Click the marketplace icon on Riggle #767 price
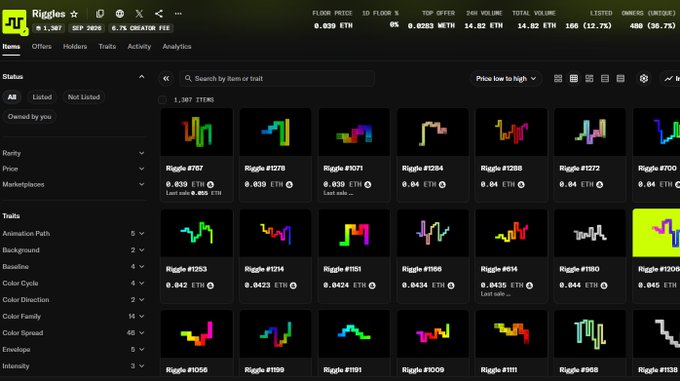Screen dimensions: 680x381 tap(210, 185)
